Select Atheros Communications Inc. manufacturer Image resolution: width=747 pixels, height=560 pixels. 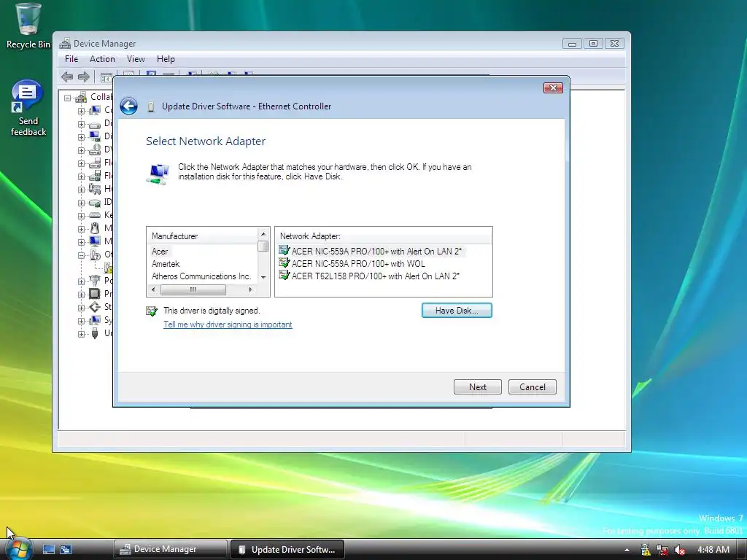[x=201, y=276]
